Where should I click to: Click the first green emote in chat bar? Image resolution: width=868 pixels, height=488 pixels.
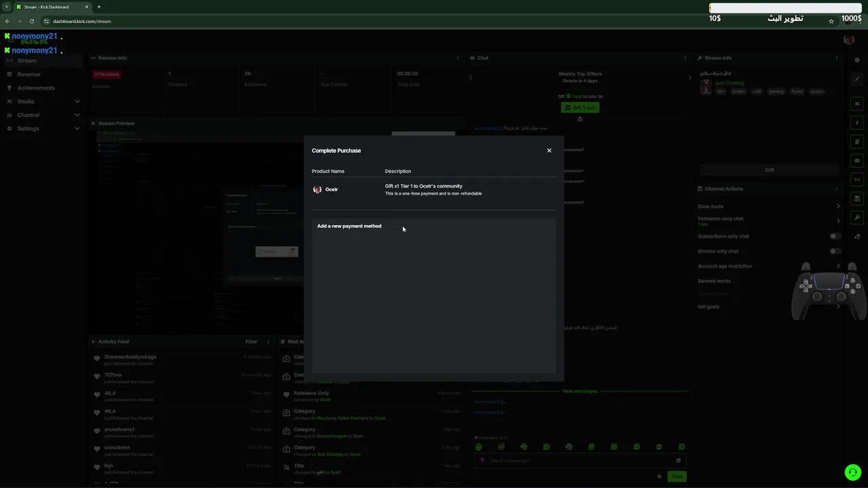479,447
